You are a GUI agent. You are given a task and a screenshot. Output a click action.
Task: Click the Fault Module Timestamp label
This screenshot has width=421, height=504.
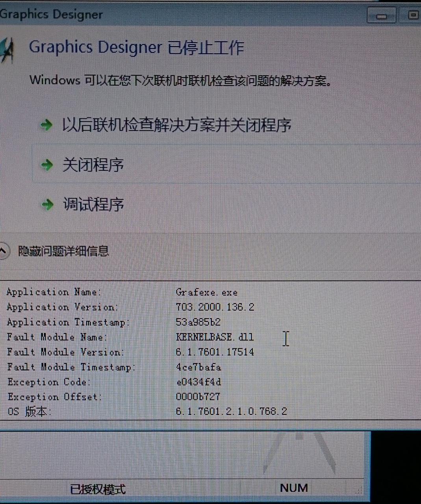(71, 367)
